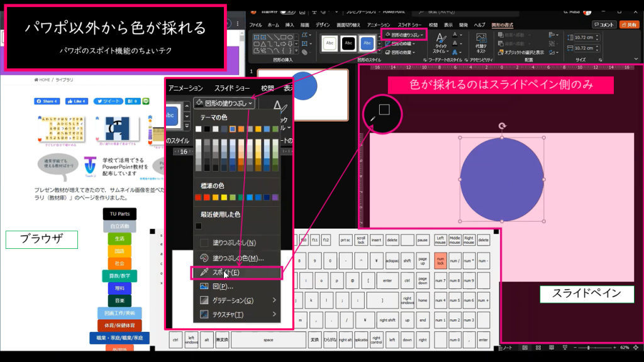
Task: Click the shape height field in サイズ
Action: point(587,37)
